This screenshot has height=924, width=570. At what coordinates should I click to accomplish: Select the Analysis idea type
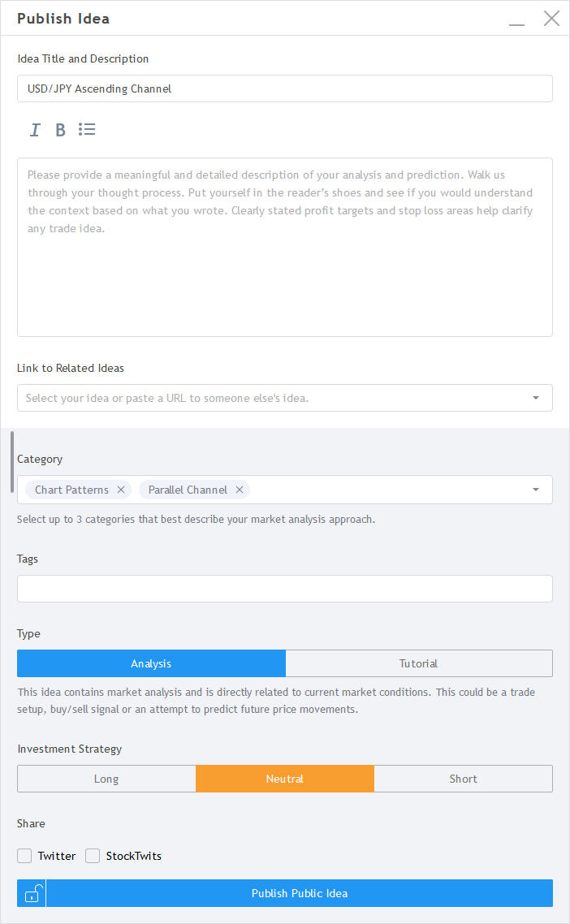pos(152,663)
